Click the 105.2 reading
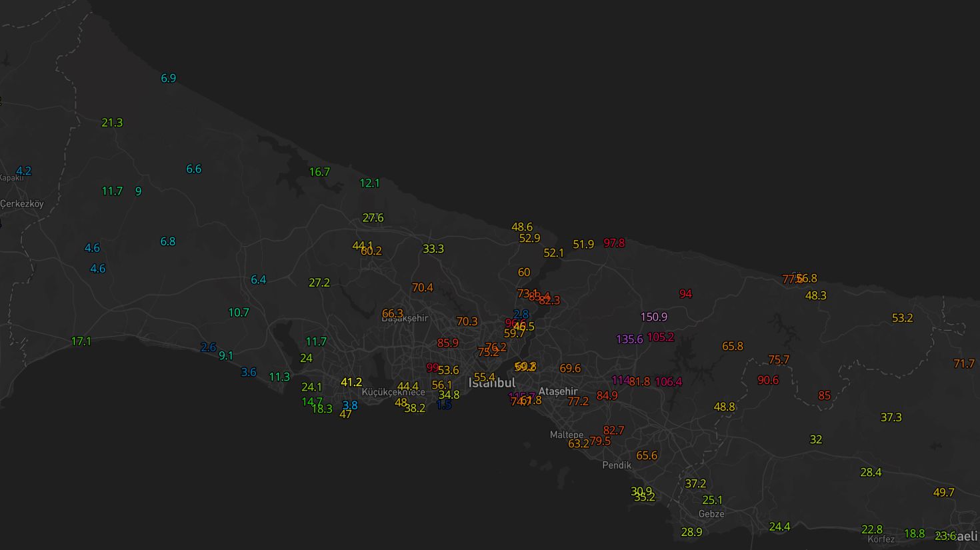The width and height of the screenshot is (980, 550). click(x=660, y=337)
